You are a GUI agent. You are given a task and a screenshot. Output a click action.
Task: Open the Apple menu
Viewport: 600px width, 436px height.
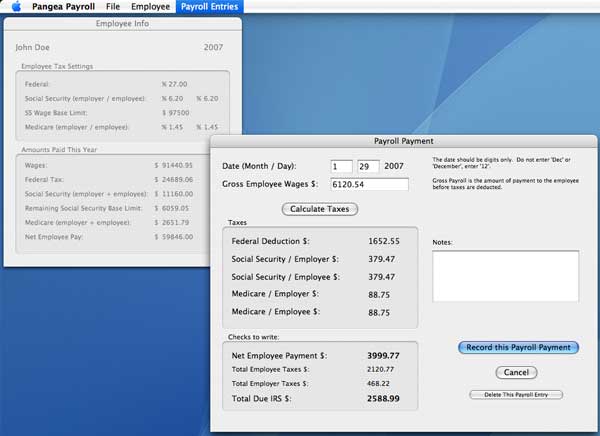click(15, 7)
